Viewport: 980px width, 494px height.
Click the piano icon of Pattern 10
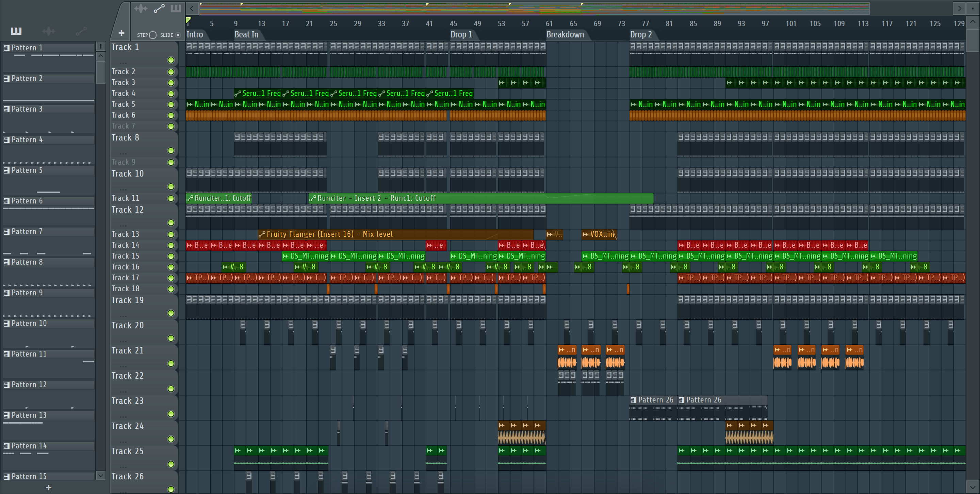6,323
